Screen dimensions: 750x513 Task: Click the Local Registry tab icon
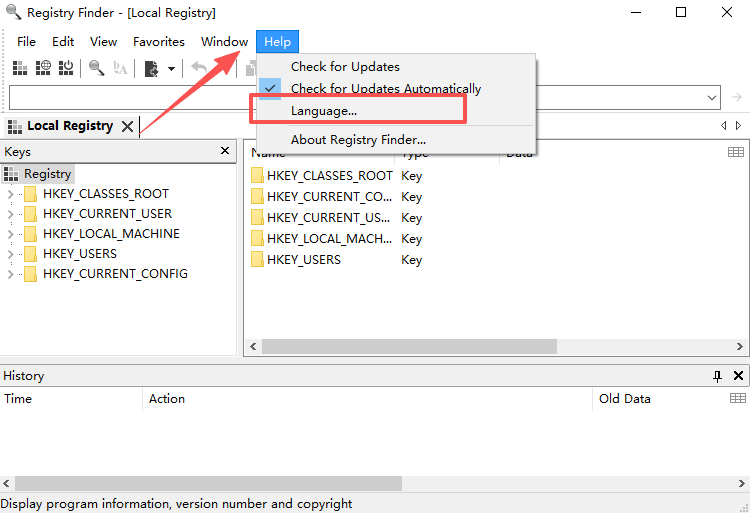(15, 127)
